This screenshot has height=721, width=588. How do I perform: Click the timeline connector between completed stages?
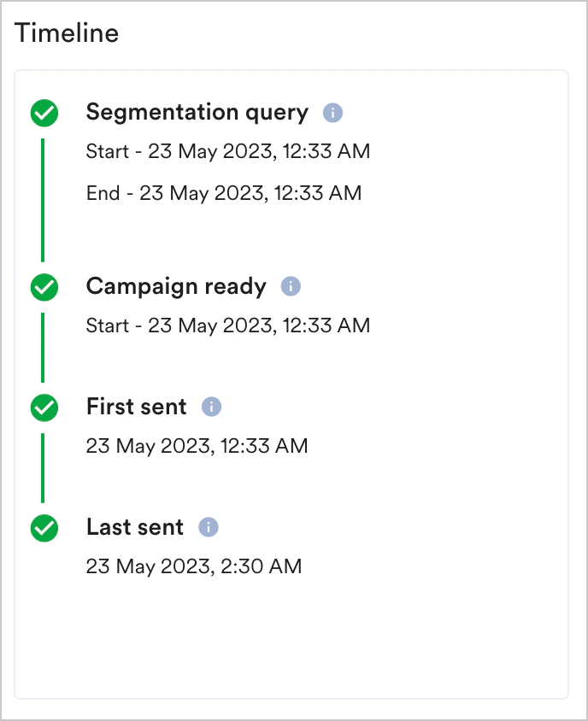click(x=44, y=196)
